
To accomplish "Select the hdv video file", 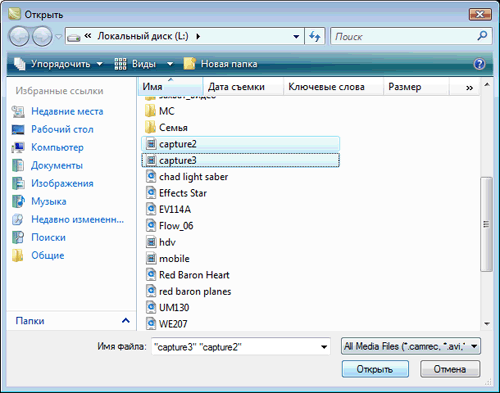I will click(x=167, y=242).
